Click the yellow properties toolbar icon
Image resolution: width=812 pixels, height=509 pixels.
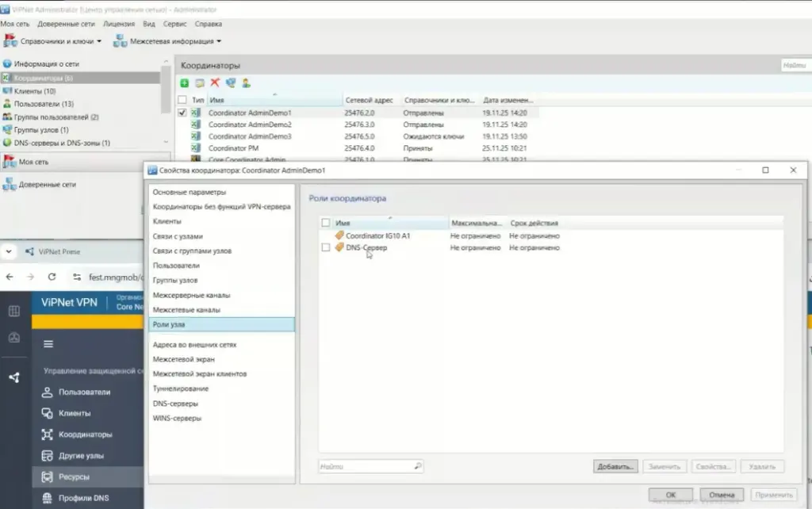[199, 82]
